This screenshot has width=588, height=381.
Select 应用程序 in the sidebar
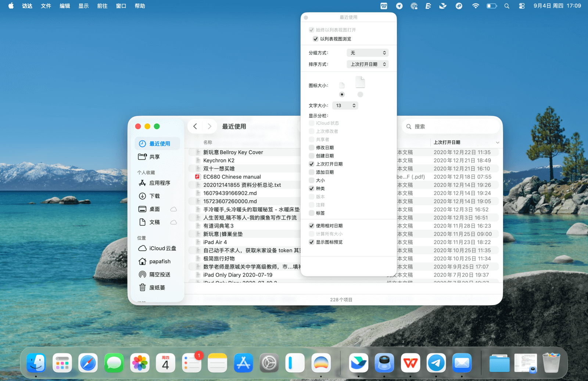(159, 183)
